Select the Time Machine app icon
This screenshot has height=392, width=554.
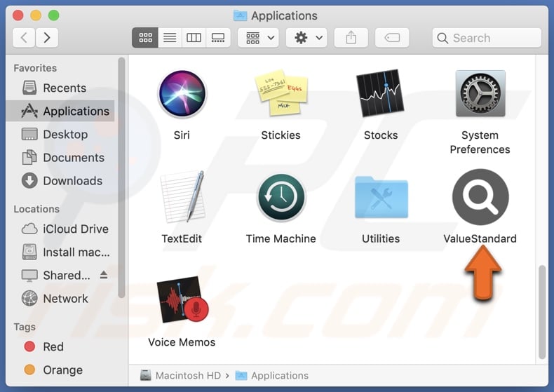click(281, 197)
